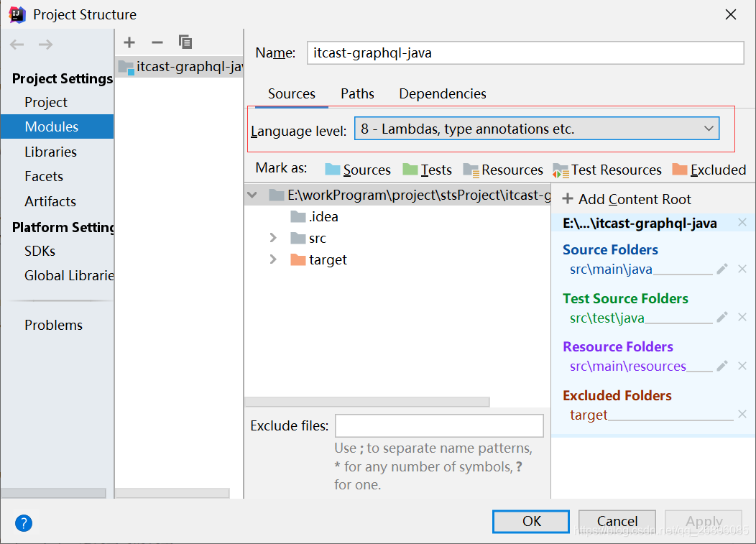Remove target from Excluded Folders
The width and height of the screenshot is (756, 544).
click(742, 414)
